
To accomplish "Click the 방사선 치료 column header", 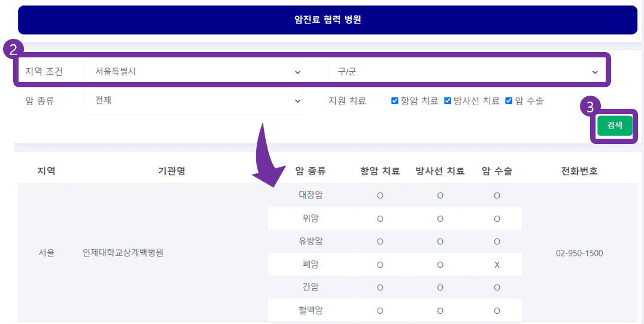I will (x=440, y=171).
